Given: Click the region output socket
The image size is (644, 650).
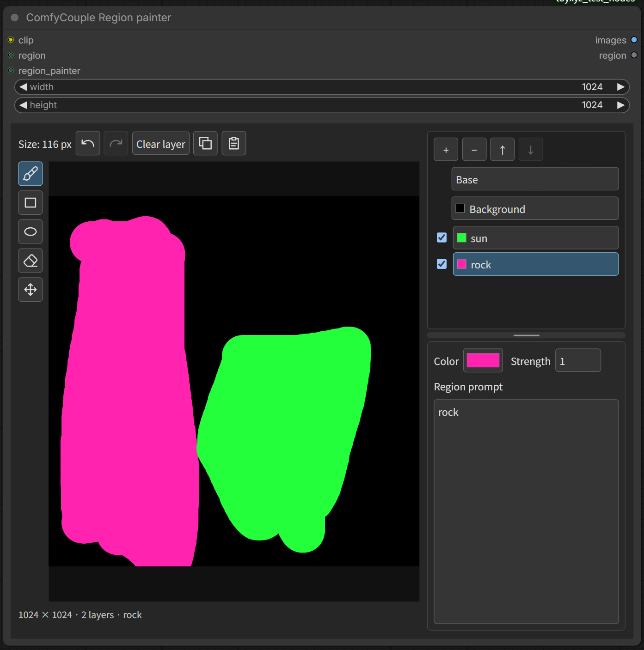Looking at the screenshot, I should [634, 55].
